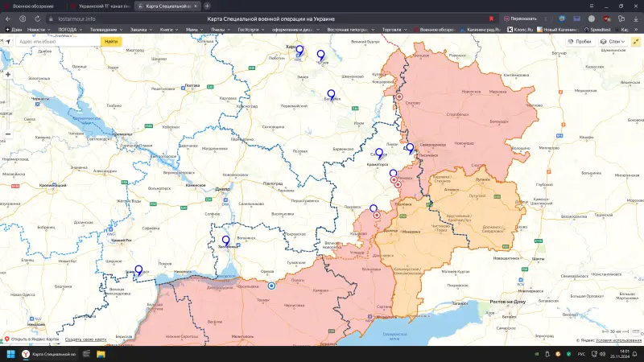Click the red circle marker near Покровск
644x362 pixels.
pos(377,216)
